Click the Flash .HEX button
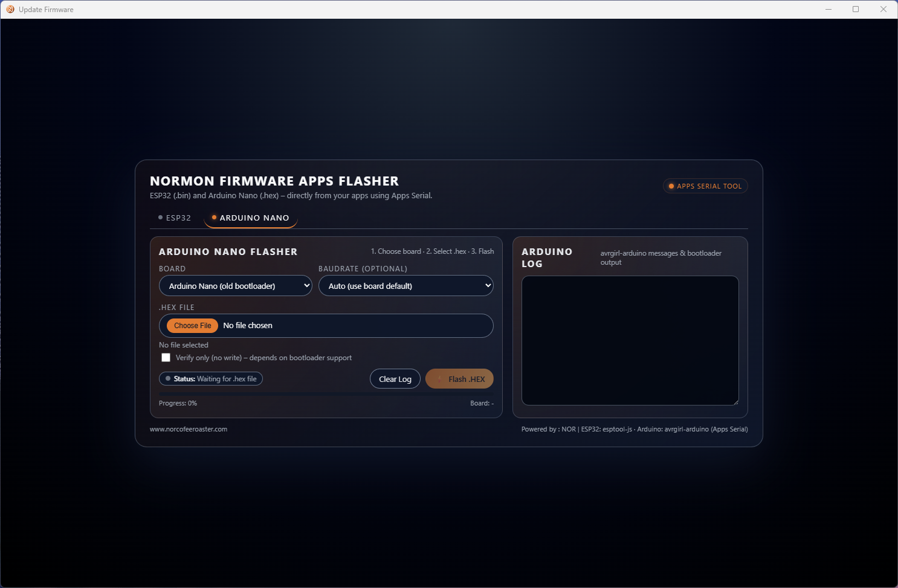 click(x=459, y=378)
